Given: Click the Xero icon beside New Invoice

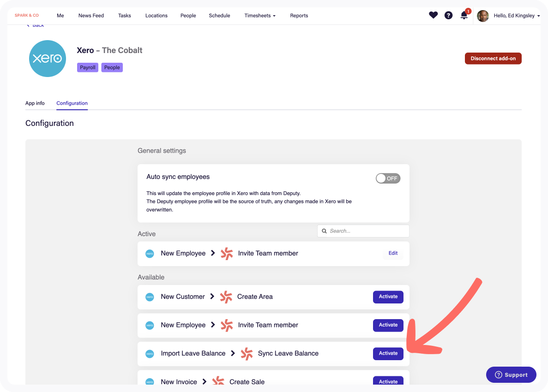Looking at the screenshot, I should (150, 382).
